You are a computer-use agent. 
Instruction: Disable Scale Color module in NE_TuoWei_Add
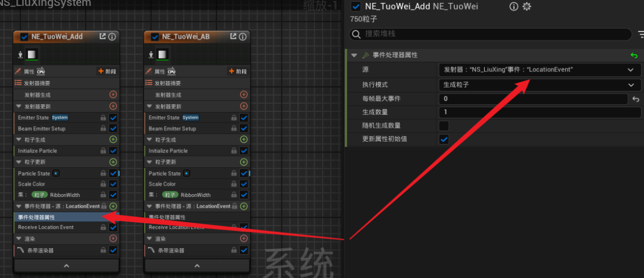tap(113, 184)
